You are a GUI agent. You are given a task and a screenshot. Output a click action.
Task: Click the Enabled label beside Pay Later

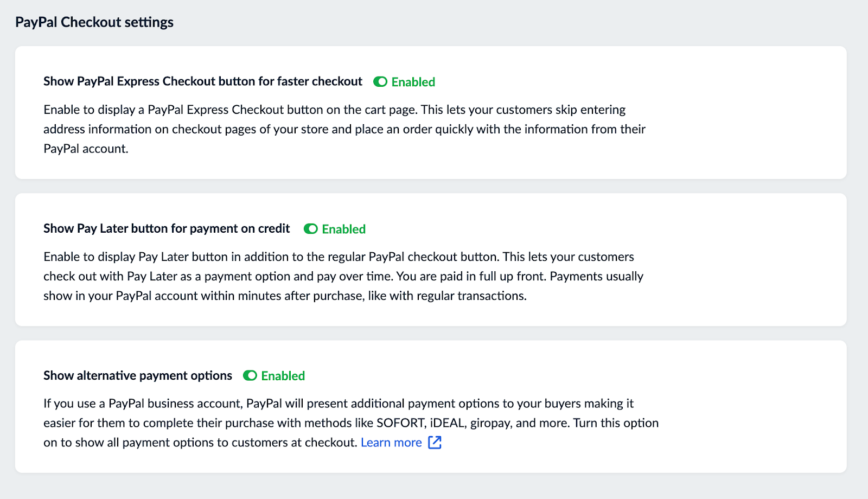coord(343,229)
